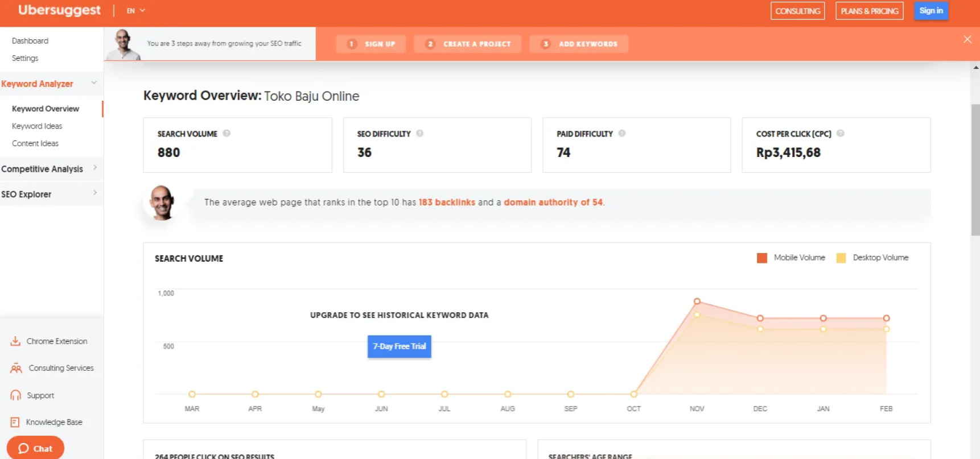
Task: Click the Knowledge Base book icon
Action: pyautogui.click(x=15, y=422)
